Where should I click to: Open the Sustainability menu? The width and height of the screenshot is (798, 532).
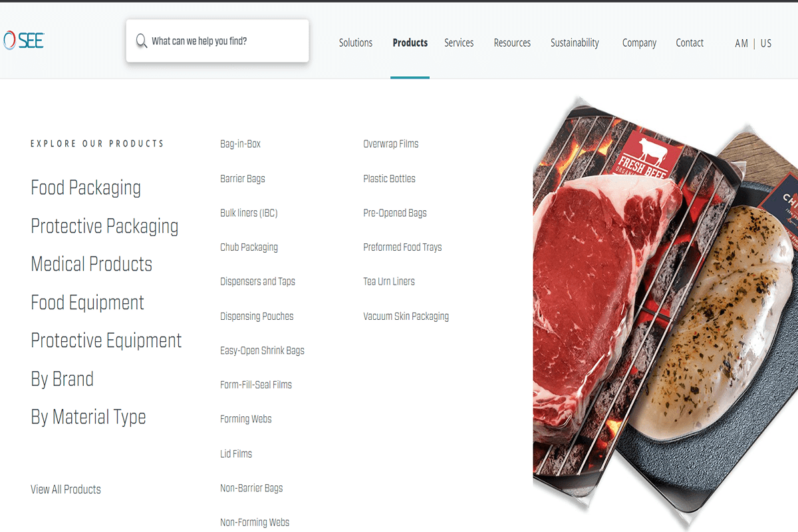click(575, 43)
